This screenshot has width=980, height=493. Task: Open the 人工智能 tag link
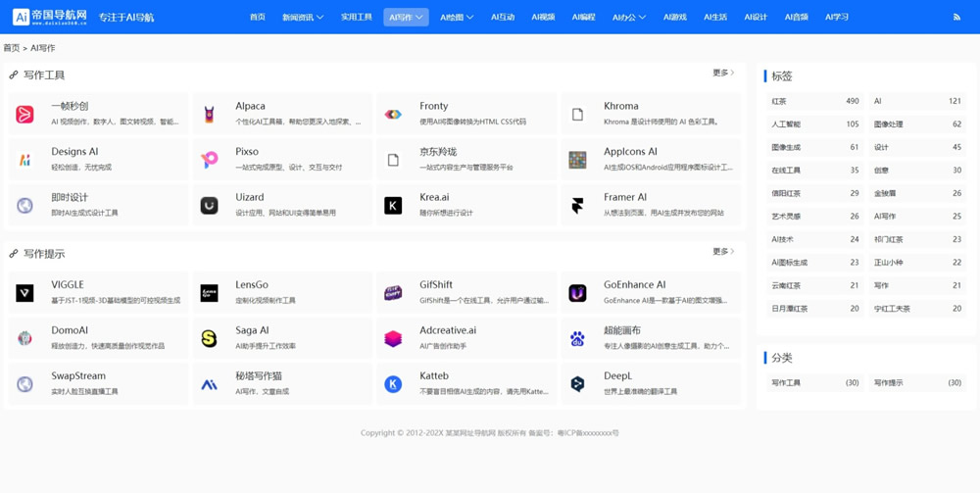coord(786,124)
